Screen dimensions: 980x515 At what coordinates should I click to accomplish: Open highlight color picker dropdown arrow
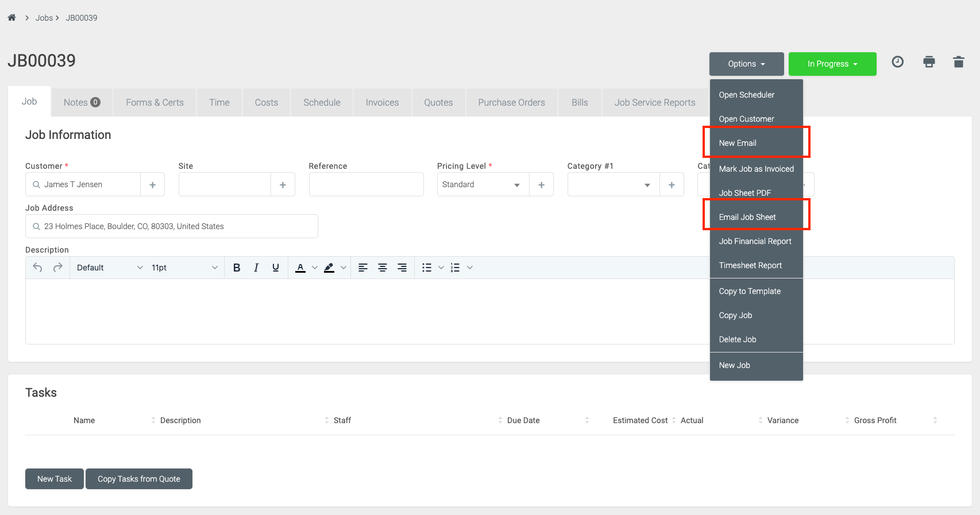coord(344,268)
